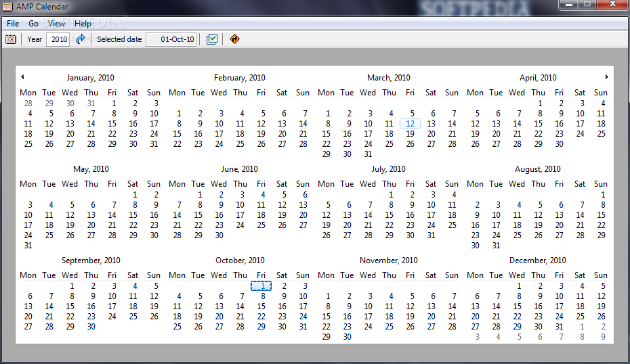Open the Go menu
The image size is (630, 364).
pos(33,24)
